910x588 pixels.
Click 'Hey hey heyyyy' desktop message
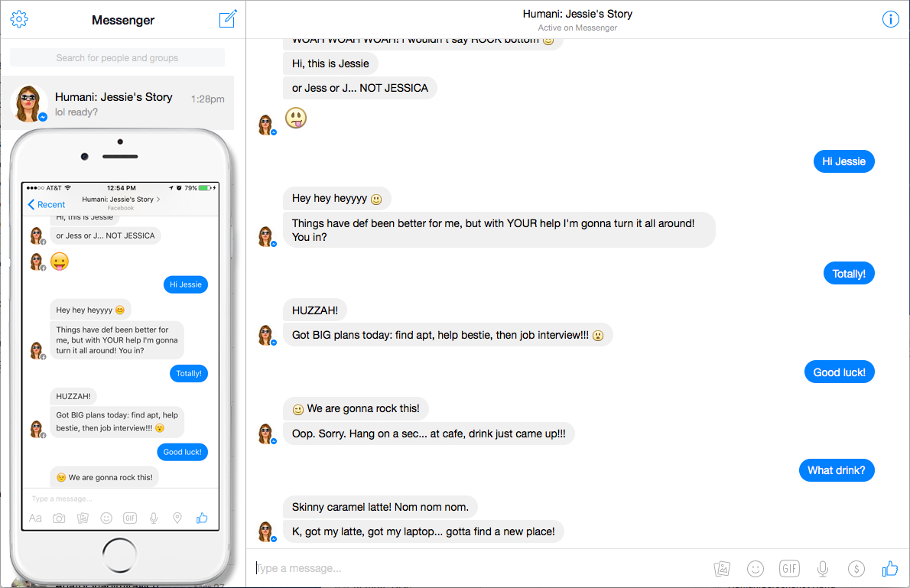pos(337,199)
